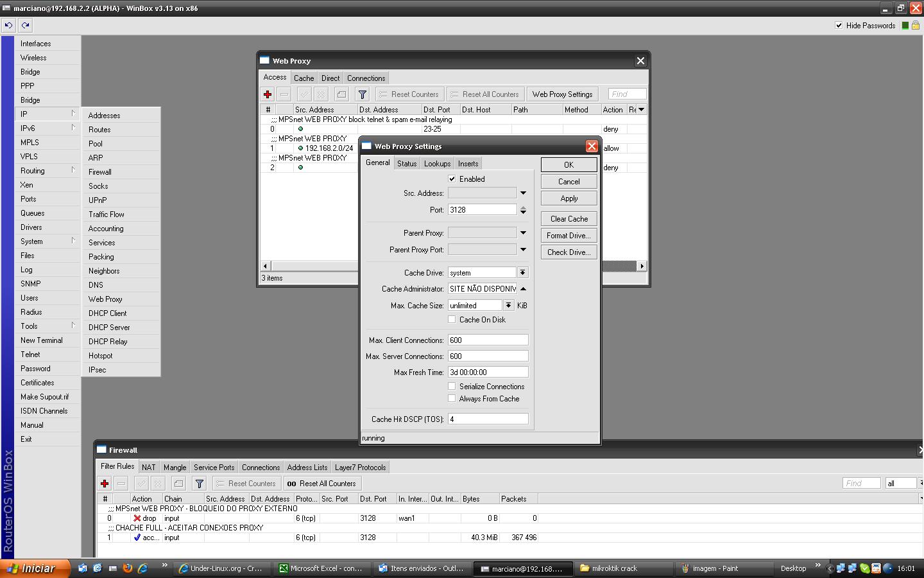Click Reset All Counters in Firewall window
Screen dimensions: 924x578
click(322, 484)
